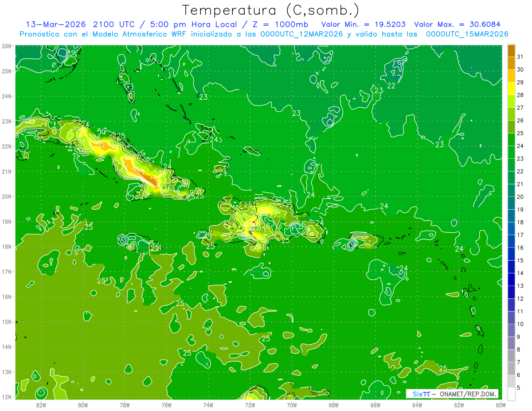Click color scale label "19"

tap(520, 210)
